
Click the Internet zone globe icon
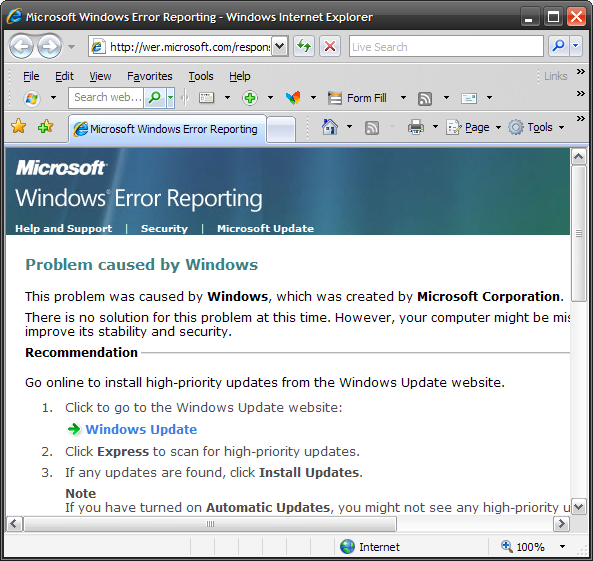coord(347,547)
